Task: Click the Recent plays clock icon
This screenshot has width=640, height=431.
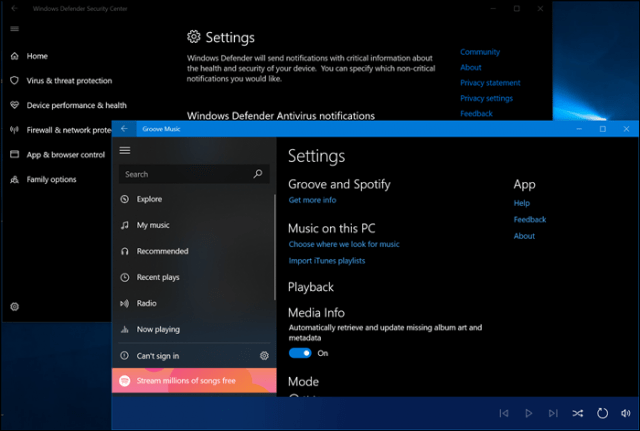Action: tap(125, 278)
